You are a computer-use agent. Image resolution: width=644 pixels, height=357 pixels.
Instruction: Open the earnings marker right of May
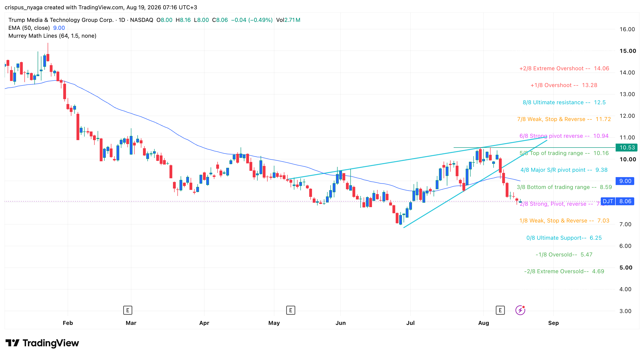pos(291,310)
